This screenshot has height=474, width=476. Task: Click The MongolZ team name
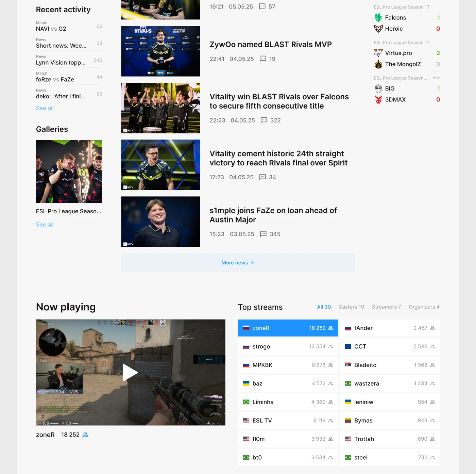click(x=403, y=64)
